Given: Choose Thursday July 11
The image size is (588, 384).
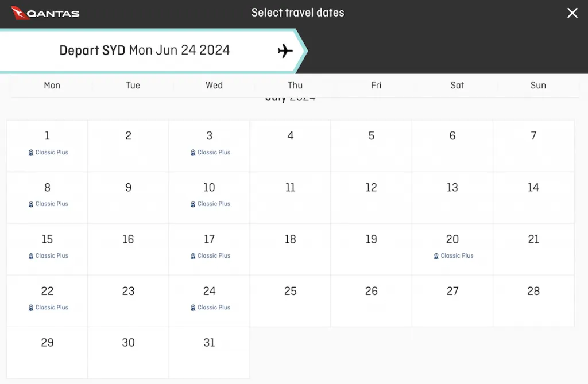Looking at the screenshot, I should coord(290,197).
